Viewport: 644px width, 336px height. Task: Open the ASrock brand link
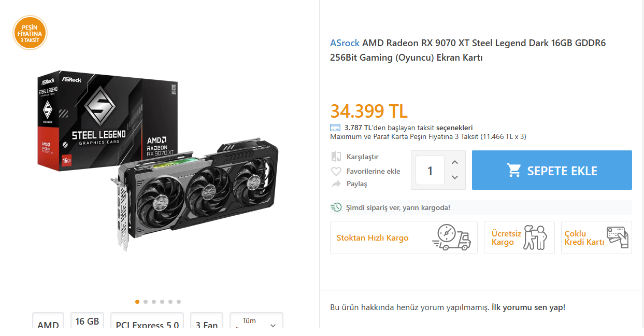pos(345,43)
